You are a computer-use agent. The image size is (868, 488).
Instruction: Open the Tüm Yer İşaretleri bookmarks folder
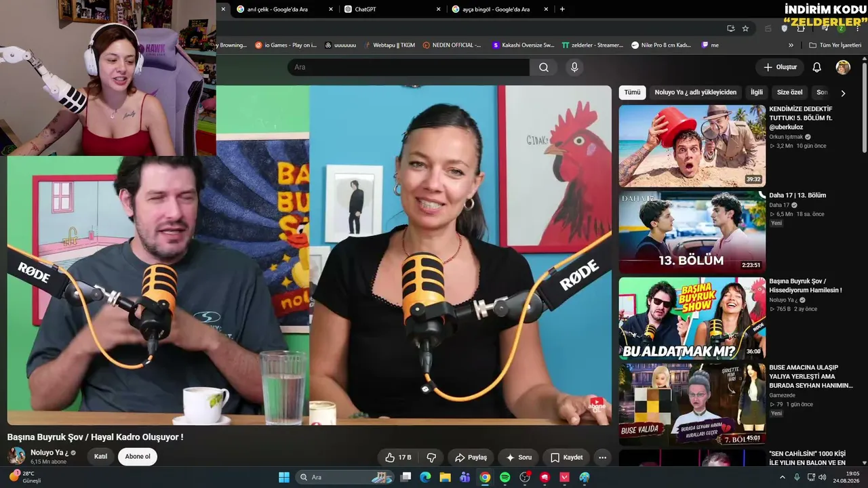pos(835,45)
